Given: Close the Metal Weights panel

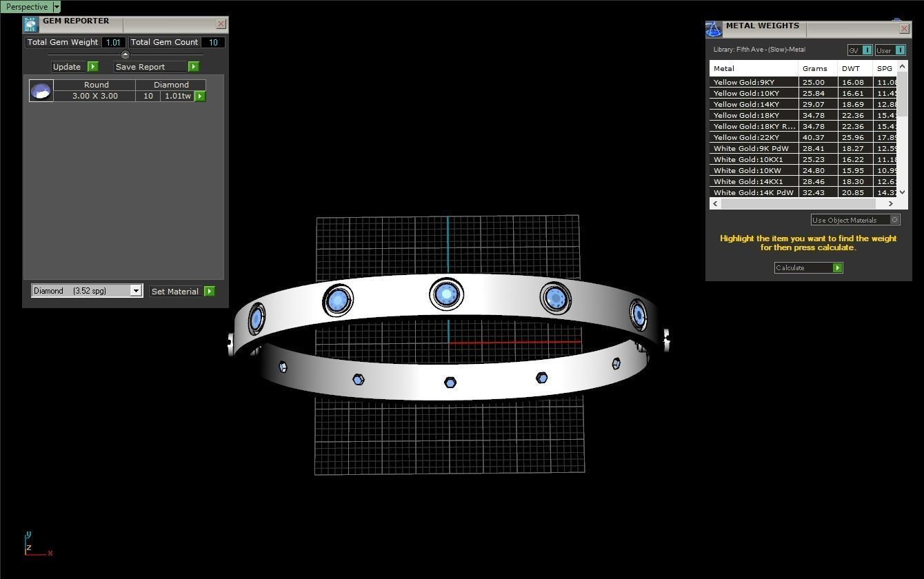Looking at the screenshot, I should point(904,29).
